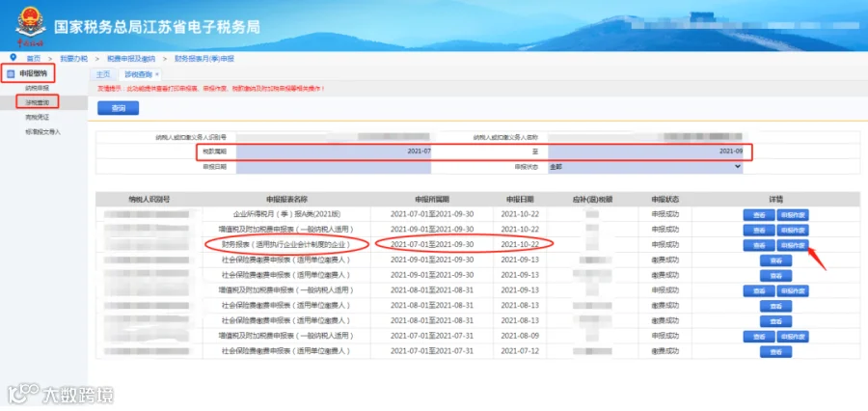Viewport: 868px width, 411px height.
Task: Select the 涉税查询 tab
Action: [x=137, y=74]
